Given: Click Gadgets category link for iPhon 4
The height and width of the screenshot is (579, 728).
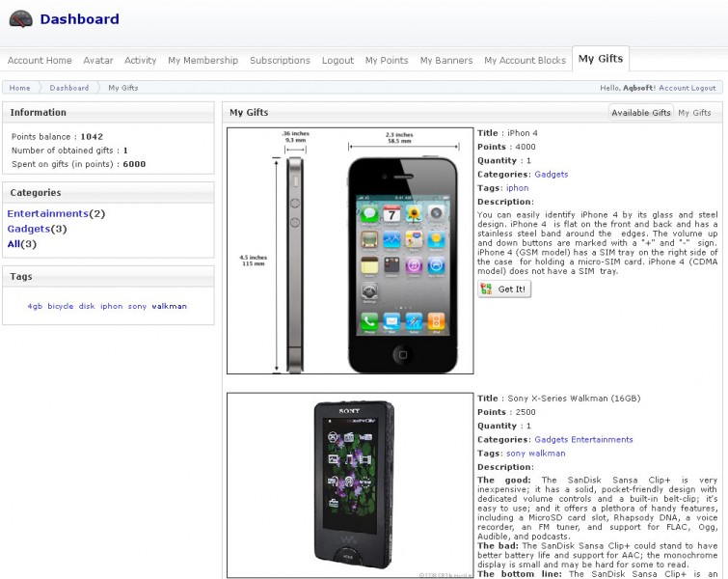Looking at the screenshot, I should pos(552,175).
